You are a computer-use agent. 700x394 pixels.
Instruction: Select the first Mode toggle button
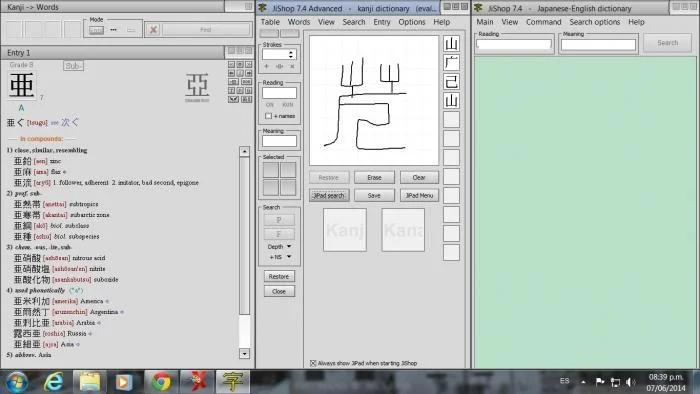tap(96, 30)
